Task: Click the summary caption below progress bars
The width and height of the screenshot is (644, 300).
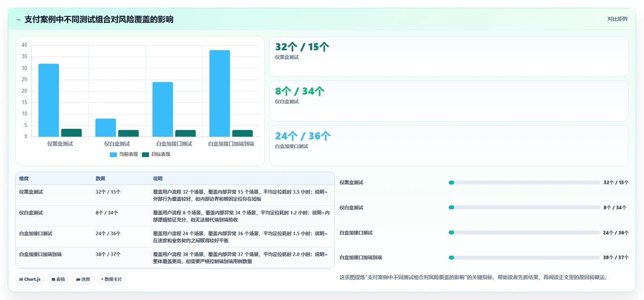Action: 475,278
